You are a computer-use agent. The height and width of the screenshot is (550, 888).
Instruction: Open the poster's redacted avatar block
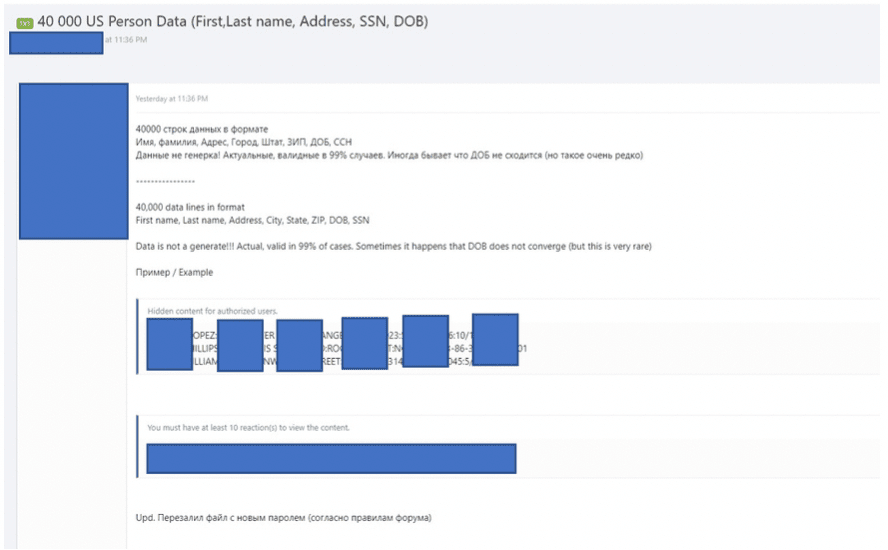[74, 161]
